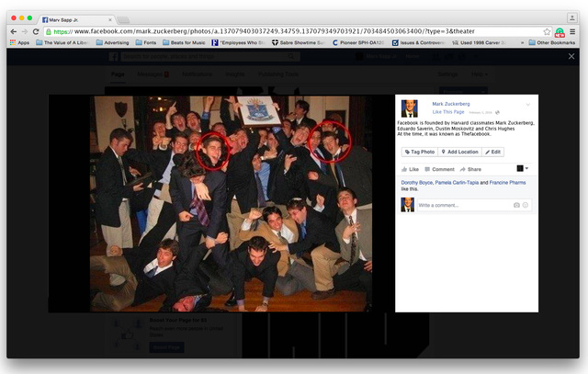The image size is (588, 374).
Task: Select the dimmed Messages tab
Action: click(153, 74)
